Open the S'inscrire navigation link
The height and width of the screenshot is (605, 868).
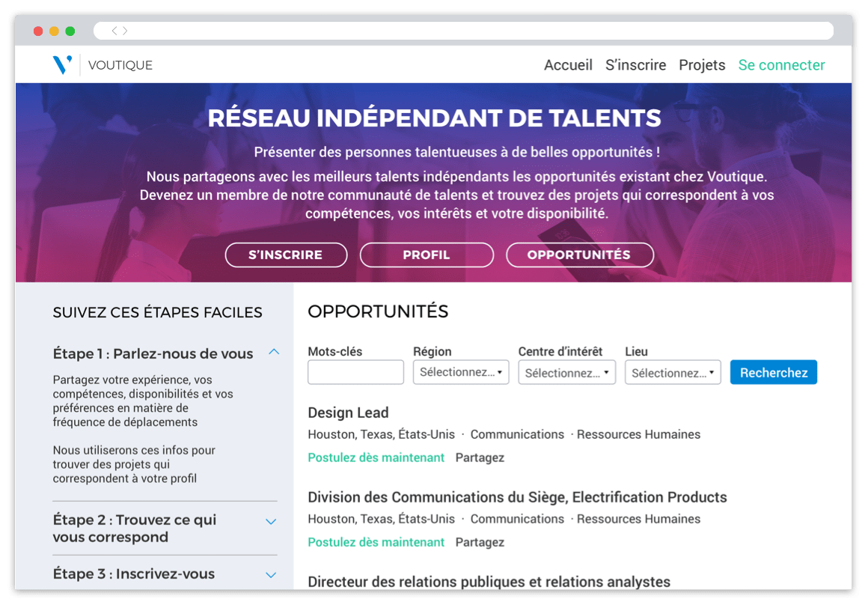point(635,65)
